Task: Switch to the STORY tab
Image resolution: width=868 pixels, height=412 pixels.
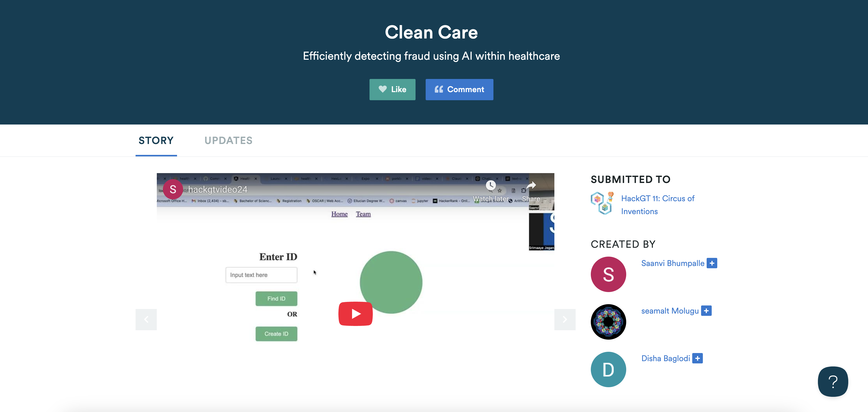Action: (156, 141)
